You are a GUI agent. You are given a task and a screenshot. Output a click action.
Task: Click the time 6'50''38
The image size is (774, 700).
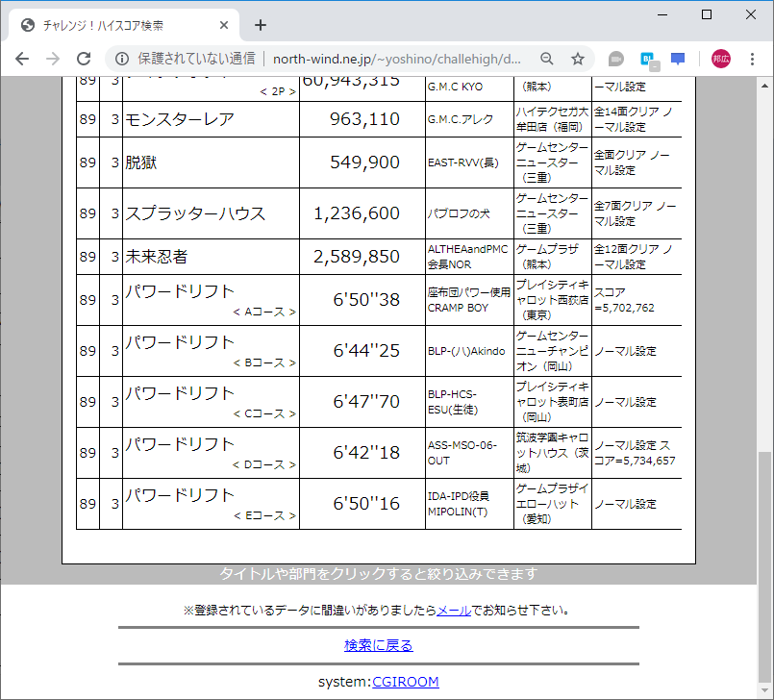tap(366, 300)
